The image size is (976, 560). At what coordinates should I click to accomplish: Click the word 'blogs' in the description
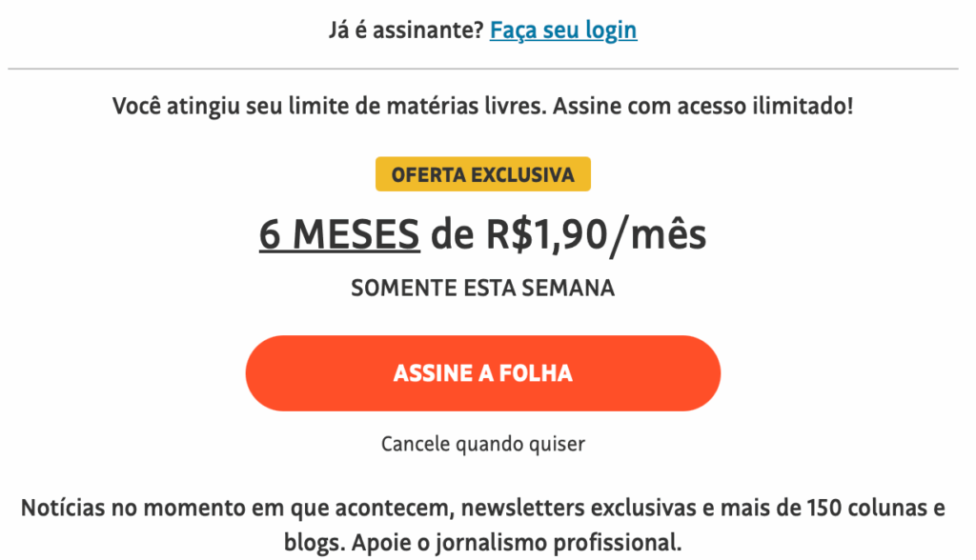pyautogui.click(x=310, y=544)
